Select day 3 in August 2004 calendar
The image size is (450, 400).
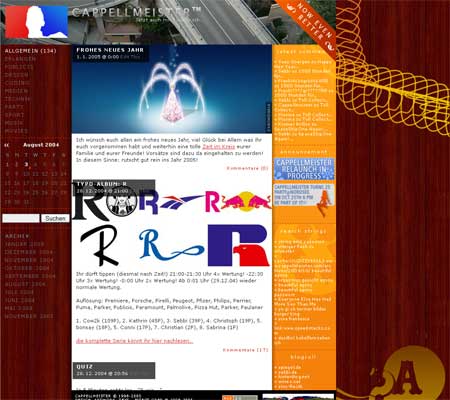click(x=26, y=164)
